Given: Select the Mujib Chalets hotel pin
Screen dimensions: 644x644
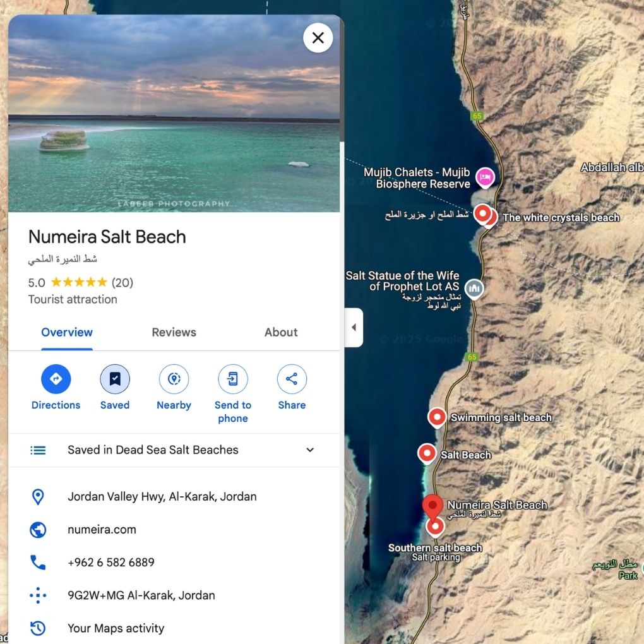Looking at the screenshot, I should (x=485, y=177).
